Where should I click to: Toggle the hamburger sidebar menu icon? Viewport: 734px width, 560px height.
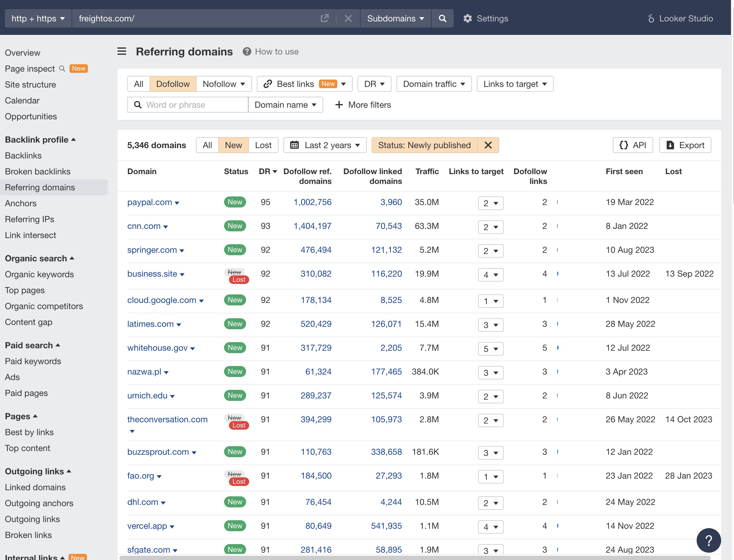[x=122, y=51]
